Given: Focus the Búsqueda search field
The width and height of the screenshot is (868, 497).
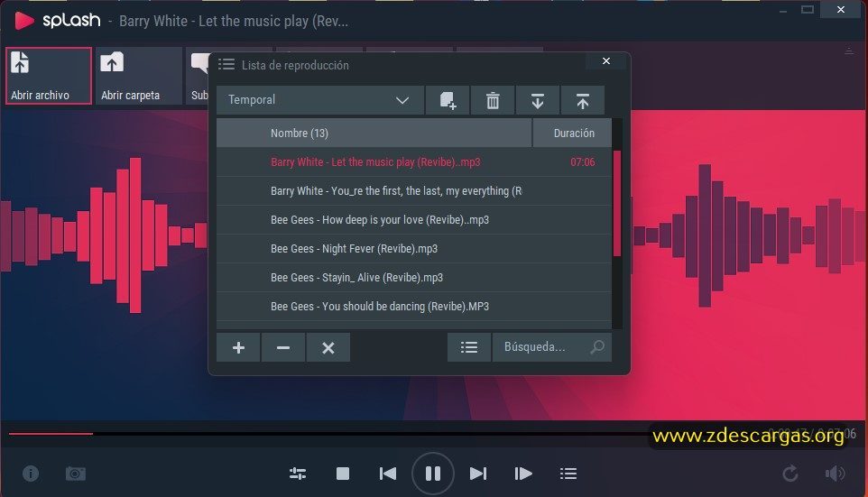Looking at the screenshot, I should click(x=552, y=347).
